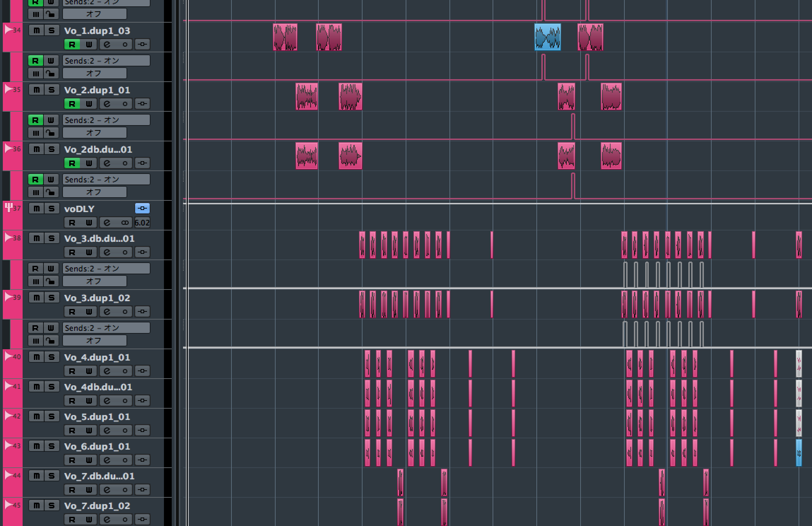
Task: Enable Write automation on Vo_7.dup1_02
Action: [x=89, y=520]
